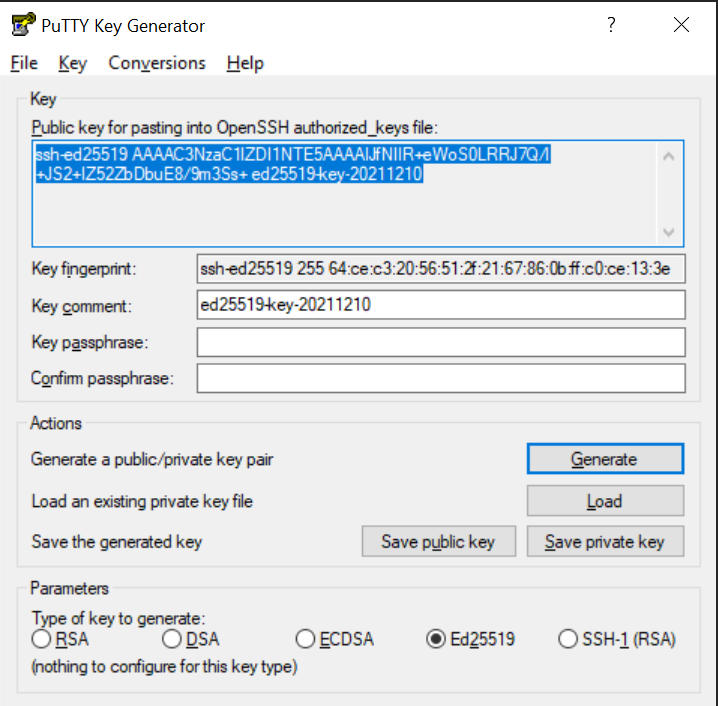Screen dimensions: 718x706
Task: Open the Conversions menu
Action: (157, 63)
